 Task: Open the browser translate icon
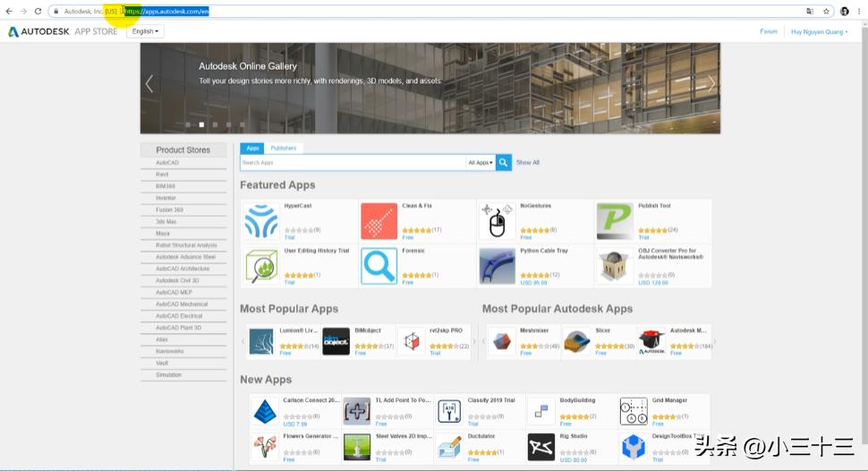(810, 11)
